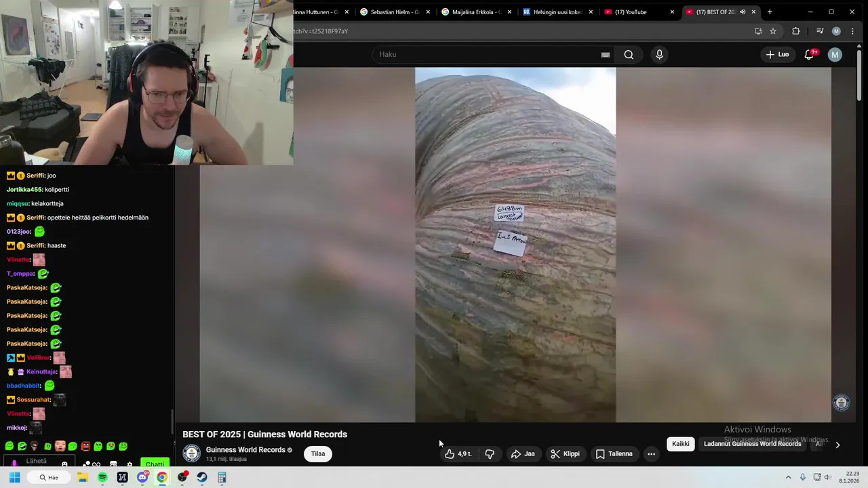Open Steam from the taskbar

pos(202,477)
